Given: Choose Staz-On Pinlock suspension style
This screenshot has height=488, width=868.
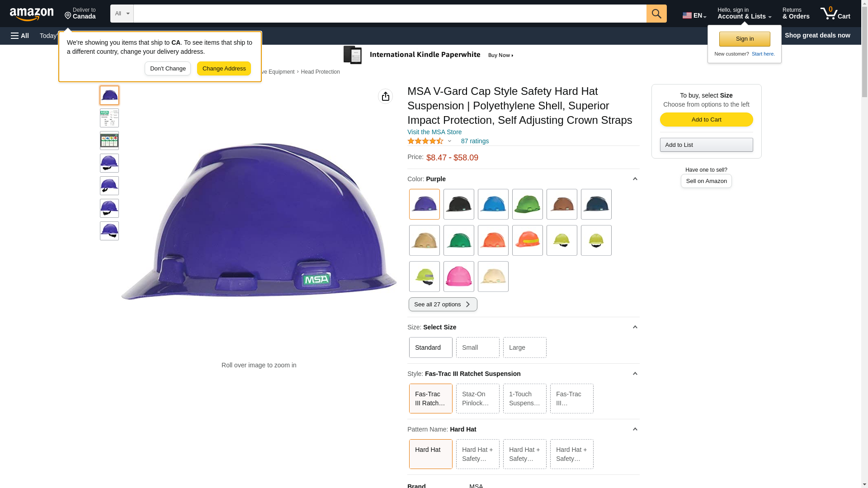Looking at the screenshot, I should click(477, 399).
